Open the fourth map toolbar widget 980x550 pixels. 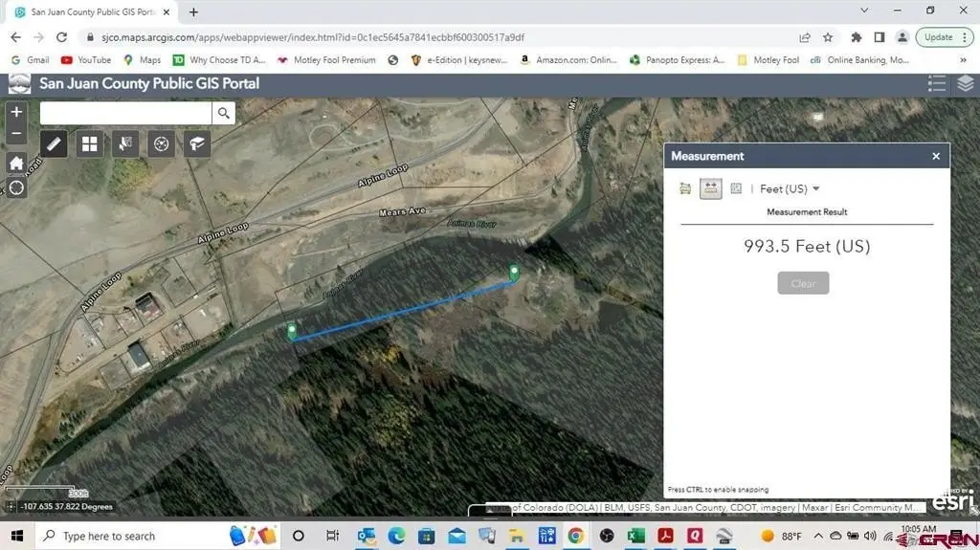[x=162, y=144]
